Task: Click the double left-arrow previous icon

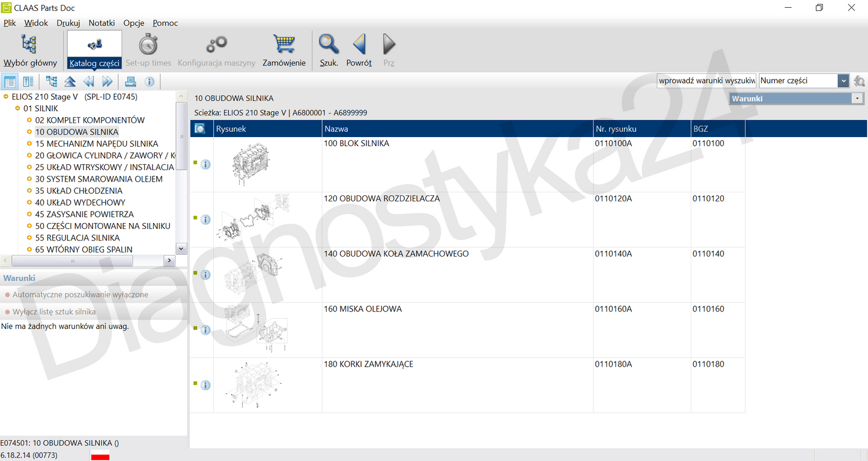Action: point(89,82)
